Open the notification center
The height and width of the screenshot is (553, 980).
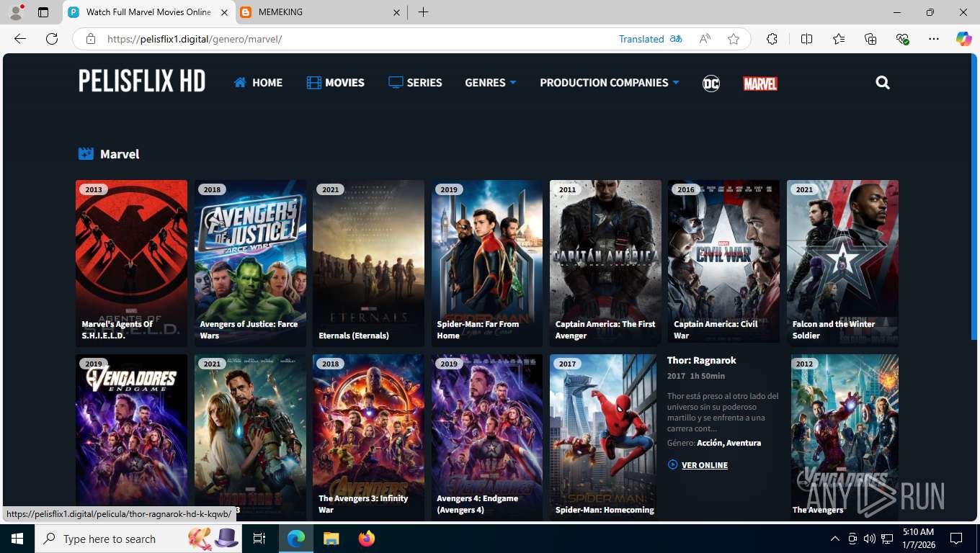pyautogui.click(x=956, y=539)
